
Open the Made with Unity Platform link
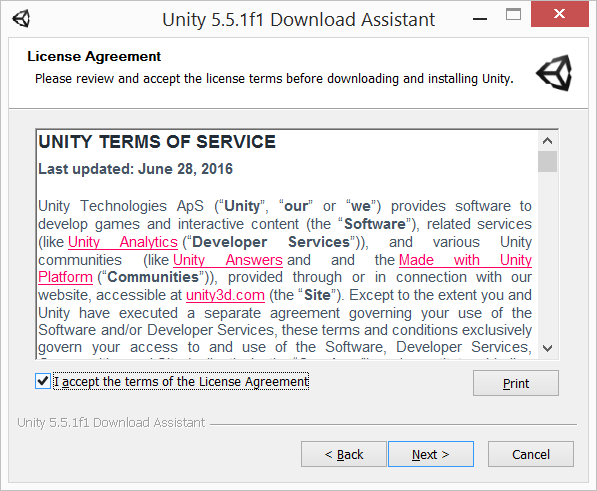click(465, 260)
